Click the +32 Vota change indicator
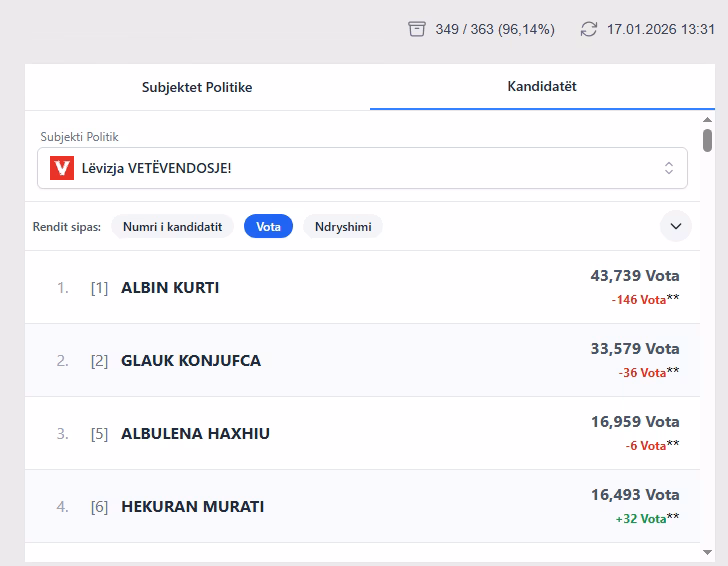This screenshot has height=566, width=728. pyautogui.click(x=640, y=518)
